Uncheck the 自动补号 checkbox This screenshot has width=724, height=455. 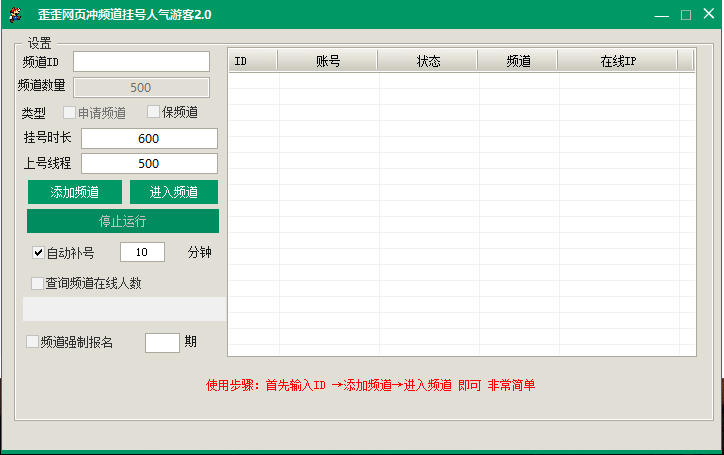click(38, 253)
